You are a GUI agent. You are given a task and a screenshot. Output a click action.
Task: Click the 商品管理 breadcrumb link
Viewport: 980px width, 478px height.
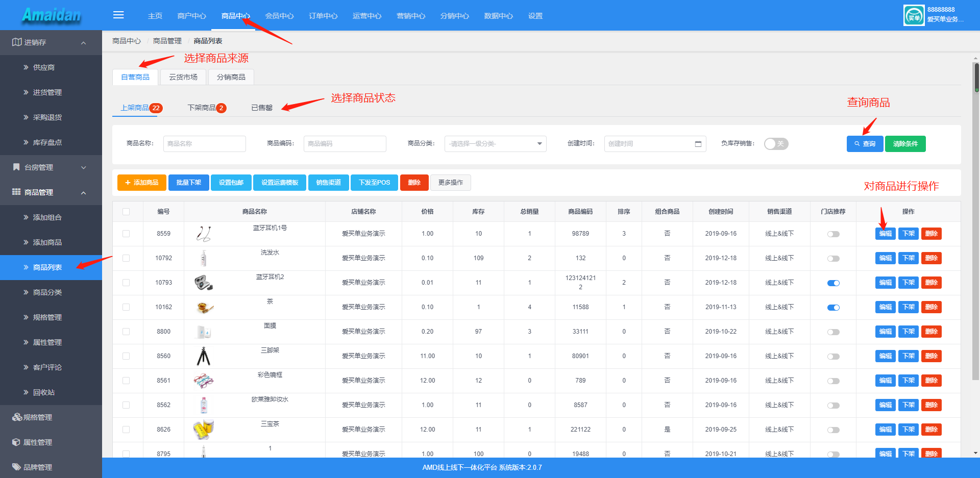pos(167,41)
